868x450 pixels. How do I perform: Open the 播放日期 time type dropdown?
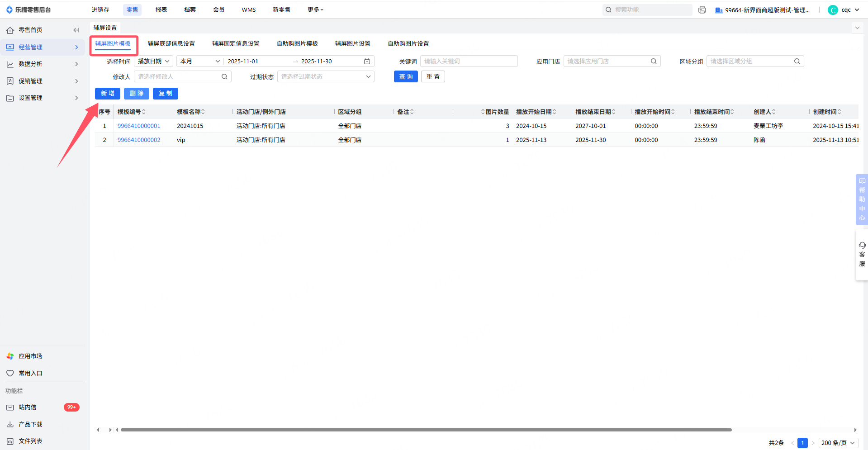click(154, 61)
